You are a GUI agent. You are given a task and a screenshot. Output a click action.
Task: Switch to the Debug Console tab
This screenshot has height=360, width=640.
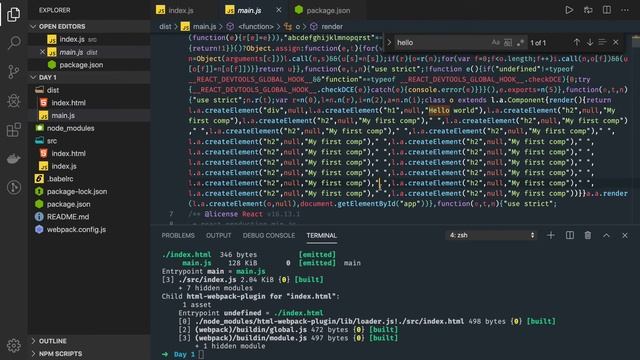[x=269, y=236]
